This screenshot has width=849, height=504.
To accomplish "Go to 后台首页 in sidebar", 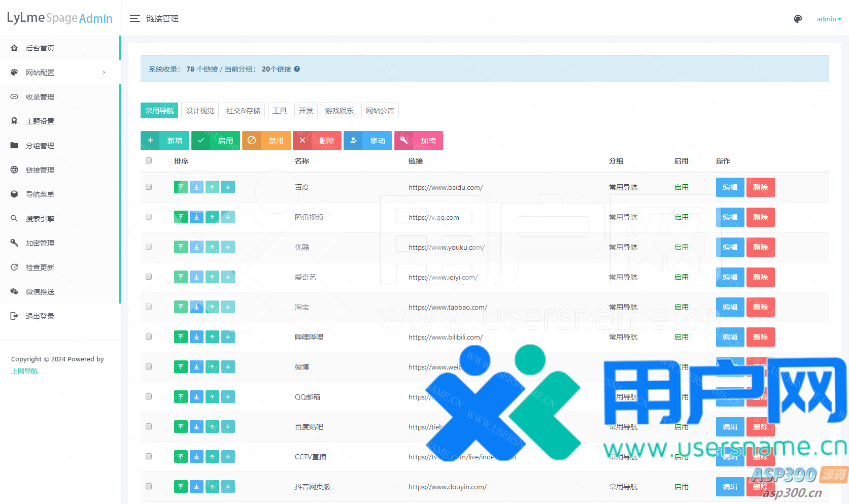I will 60,48.
